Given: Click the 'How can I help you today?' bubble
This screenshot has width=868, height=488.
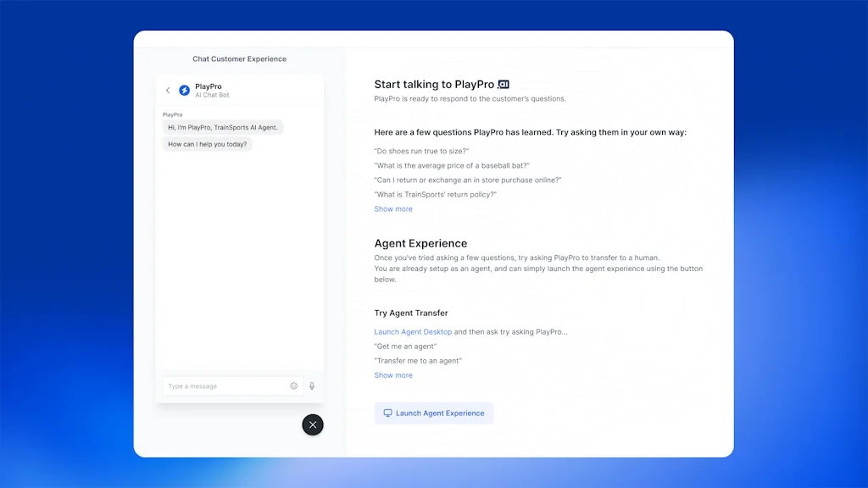Looking at the screenshot, I should pyautogui.click(x=206, y=144).
